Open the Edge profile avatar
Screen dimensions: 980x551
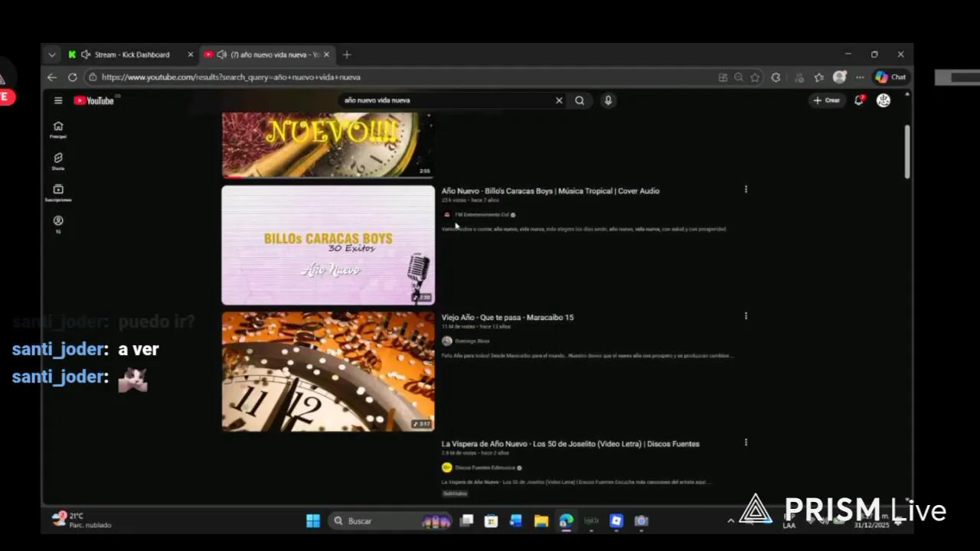point(840,77)
